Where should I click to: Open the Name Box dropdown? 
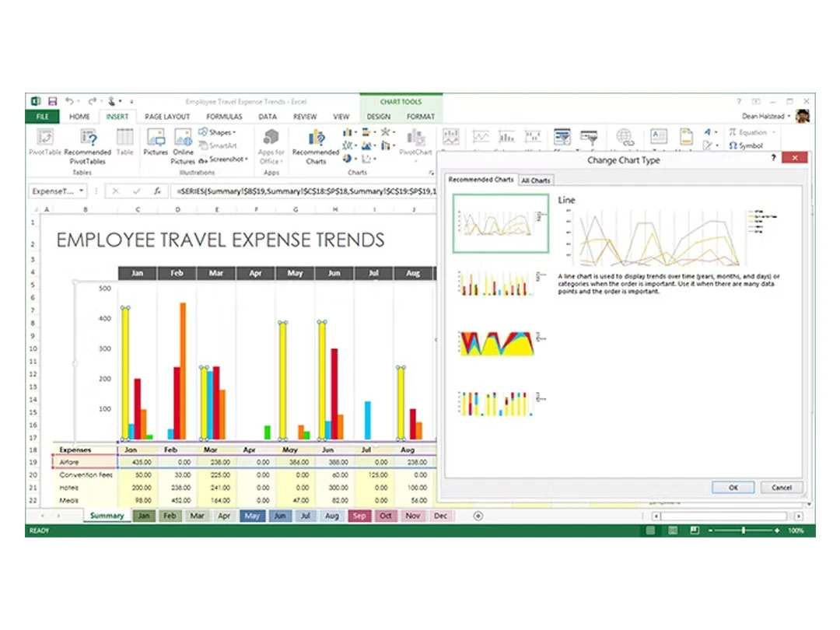(82, 191)
